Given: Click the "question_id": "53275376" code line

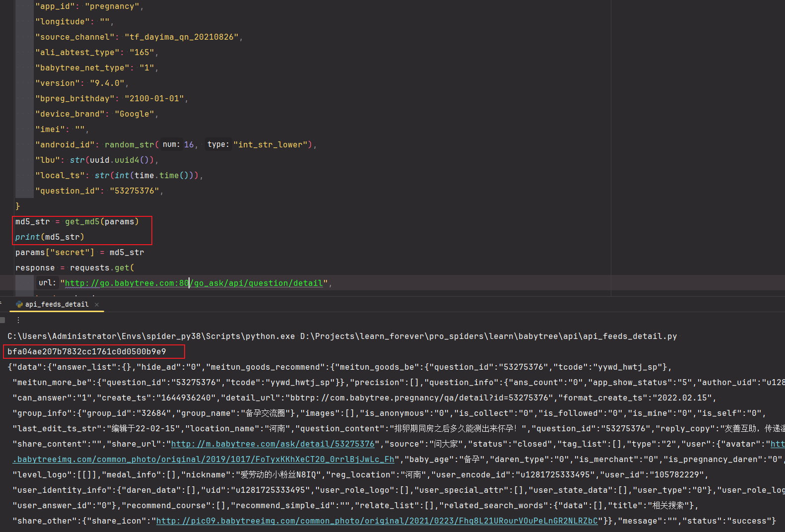Looking at the screenshot, I should [99, 191].
